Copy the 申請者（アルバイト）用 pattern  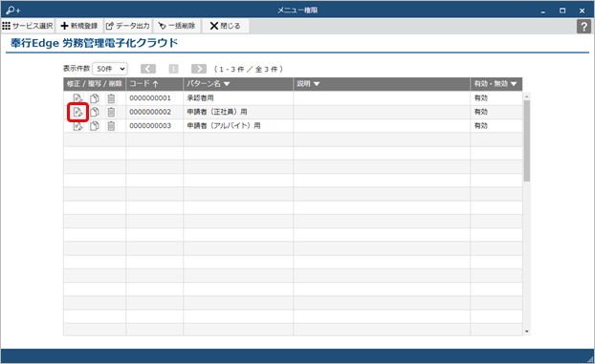coord(95,126)
